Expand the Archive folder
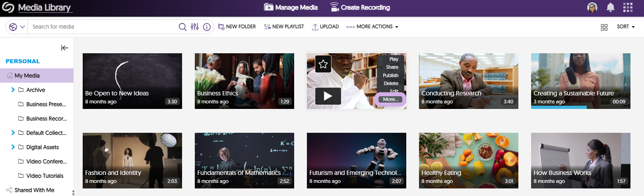Image resolution: width=644 pixels, height=196 pixels. [13, 90]
